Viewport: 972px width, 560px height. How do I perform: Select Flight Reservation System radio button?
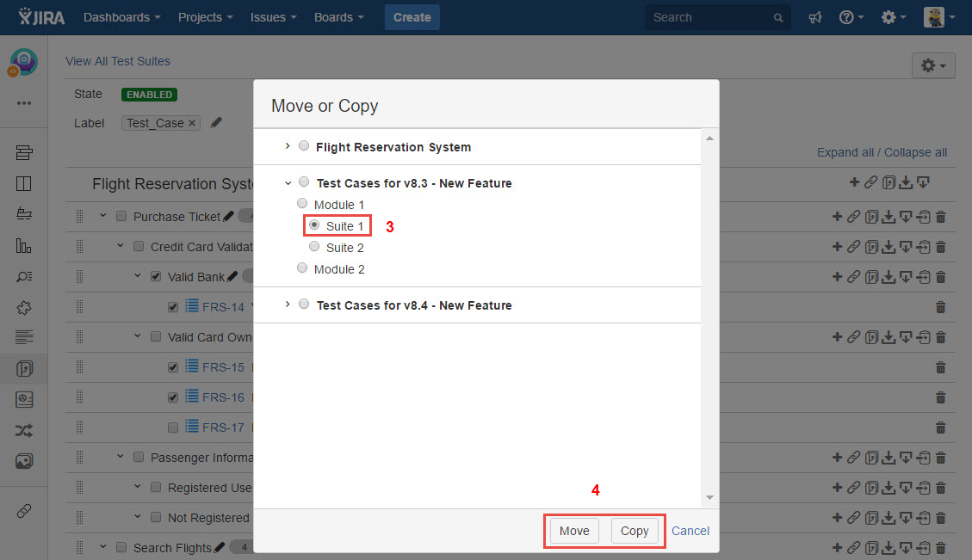[304, 145]
